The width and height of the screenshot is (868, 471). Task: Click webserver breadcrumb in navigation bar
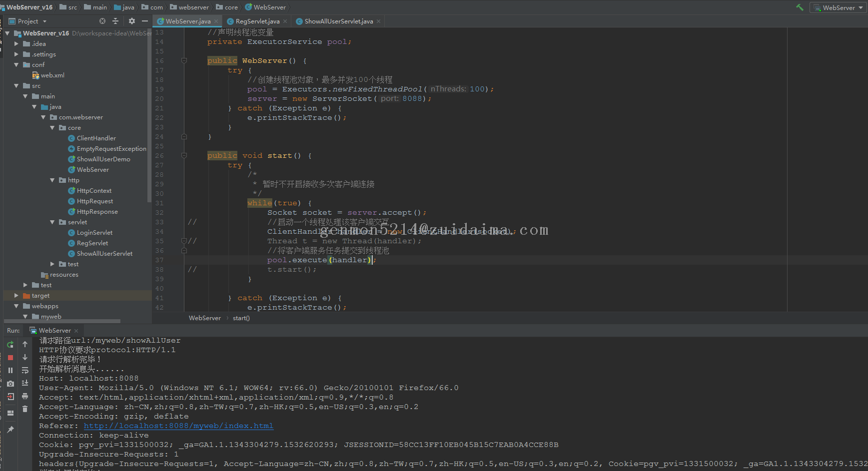coord(189,7)
